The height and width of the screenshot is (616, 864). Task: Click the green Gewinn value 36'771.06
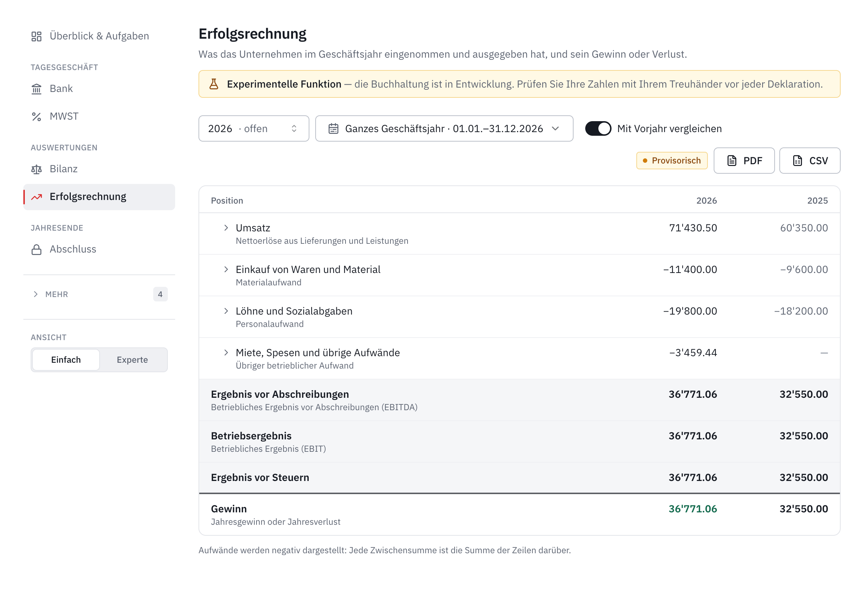693,509
